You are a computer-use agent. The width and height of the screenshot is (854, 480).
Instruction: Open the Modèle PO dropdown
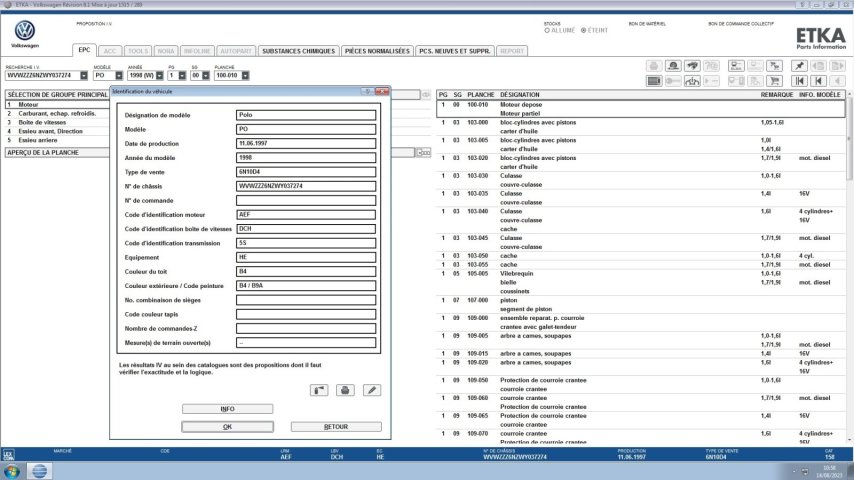click(119, 76)
